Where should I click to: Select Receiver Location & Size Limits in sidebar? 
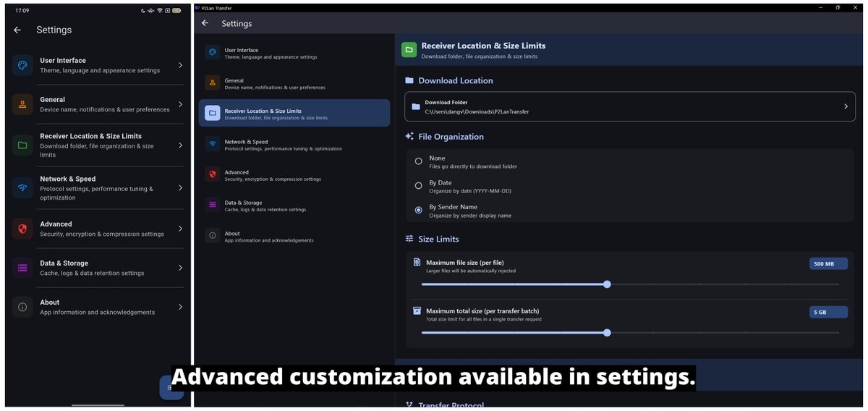tap(294, 113)
